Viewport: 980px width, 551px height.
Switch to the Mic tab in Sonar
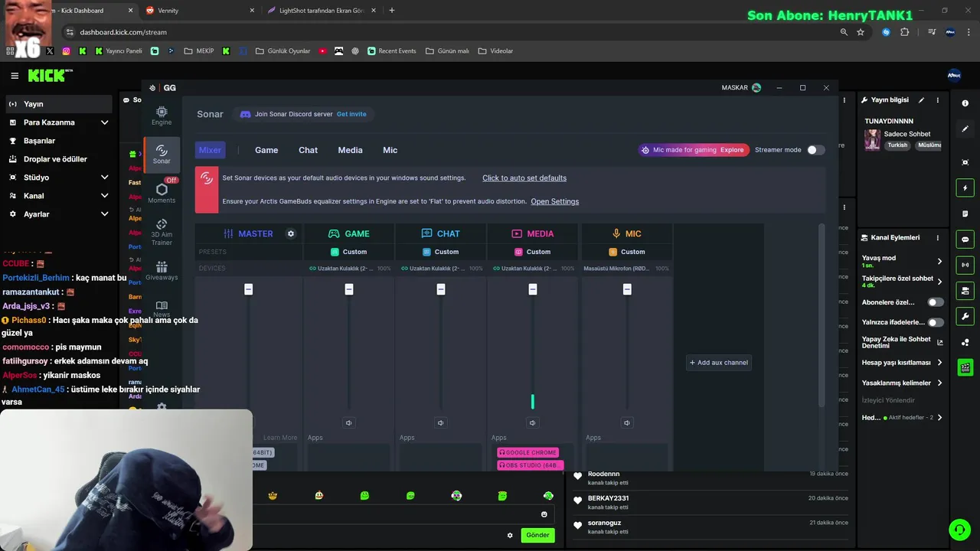pos(390,150)
